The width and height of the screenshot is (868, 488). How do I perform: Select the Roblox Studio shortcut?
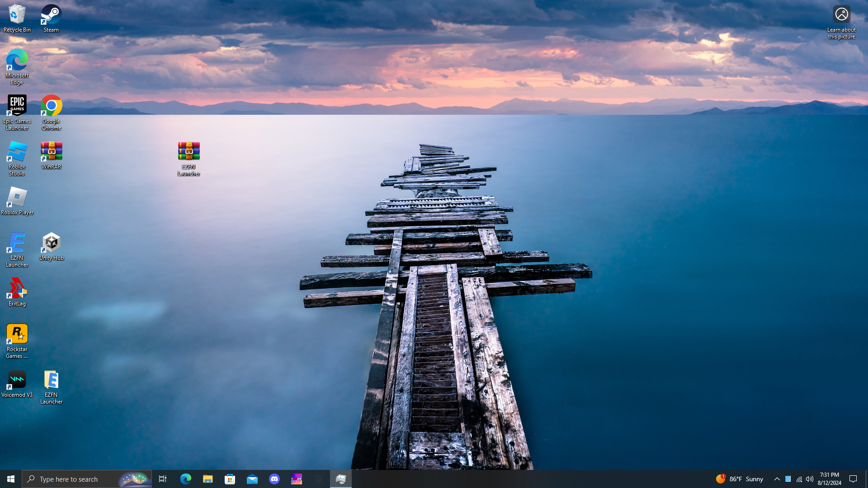coord(17,158)
